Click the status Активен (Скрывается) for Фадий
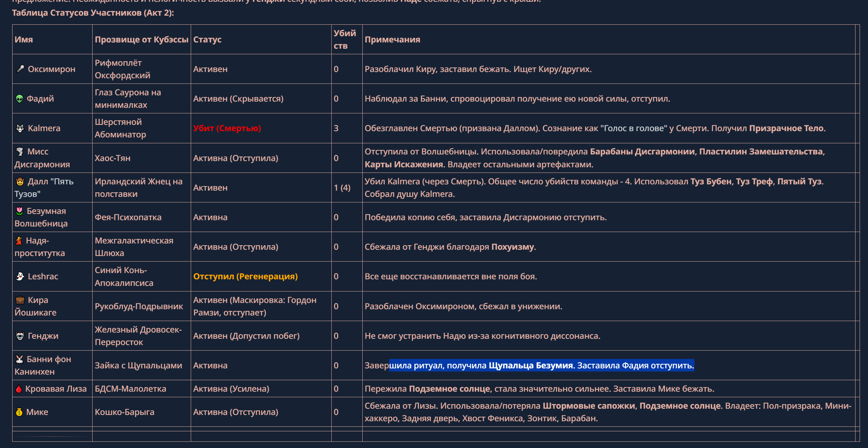The image size is (868, 448). (238, 98)
